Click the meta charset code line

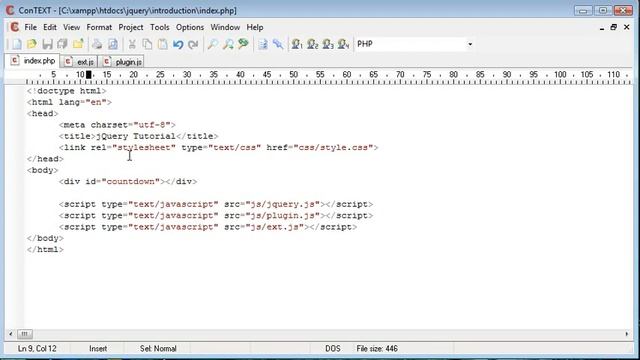click(117, 125)
